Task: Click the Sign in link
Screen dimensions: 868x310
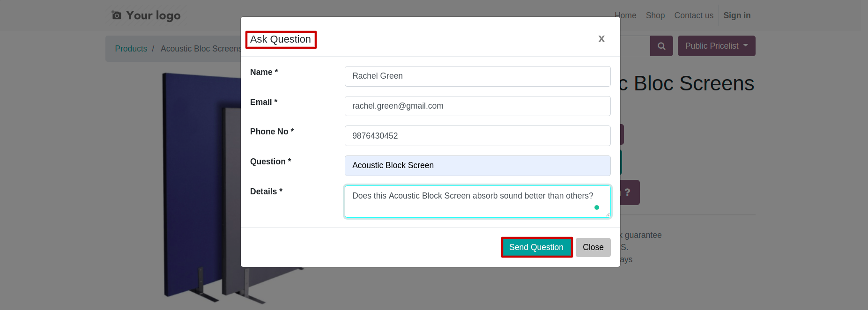Action: [x=737, y=15]
